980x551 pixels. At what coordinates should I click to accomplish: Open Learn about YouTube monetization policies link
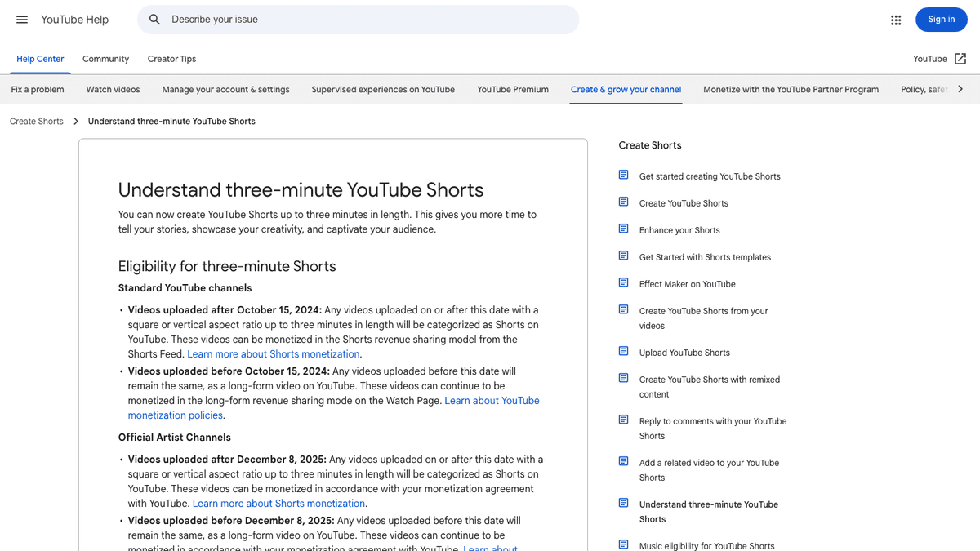[x=334, y=408]
